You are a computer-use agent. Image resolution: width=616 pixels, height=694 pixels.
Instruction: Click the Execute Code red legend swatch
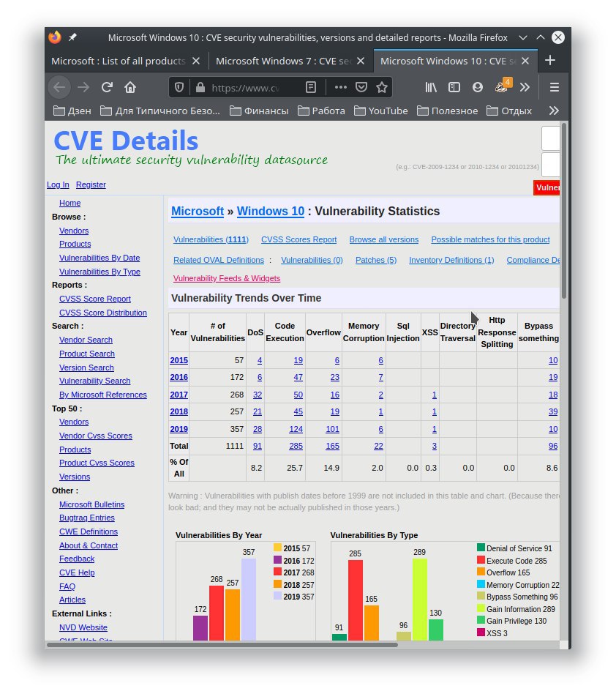[x=481, y=560]
